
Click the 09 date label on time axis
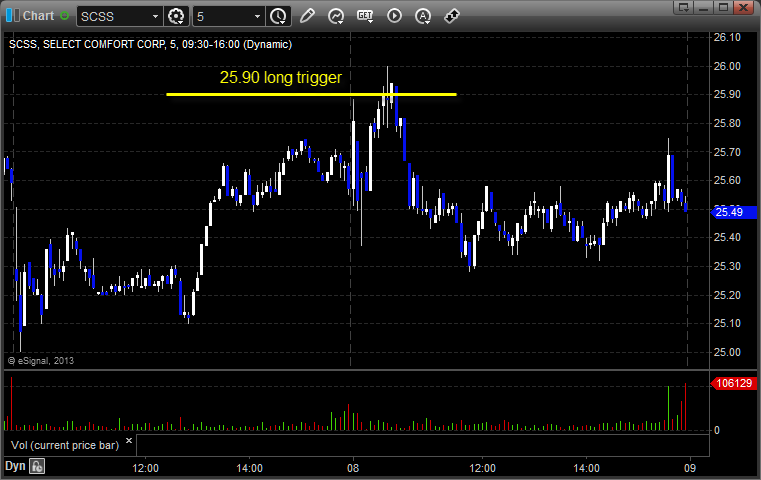(690, 468)
